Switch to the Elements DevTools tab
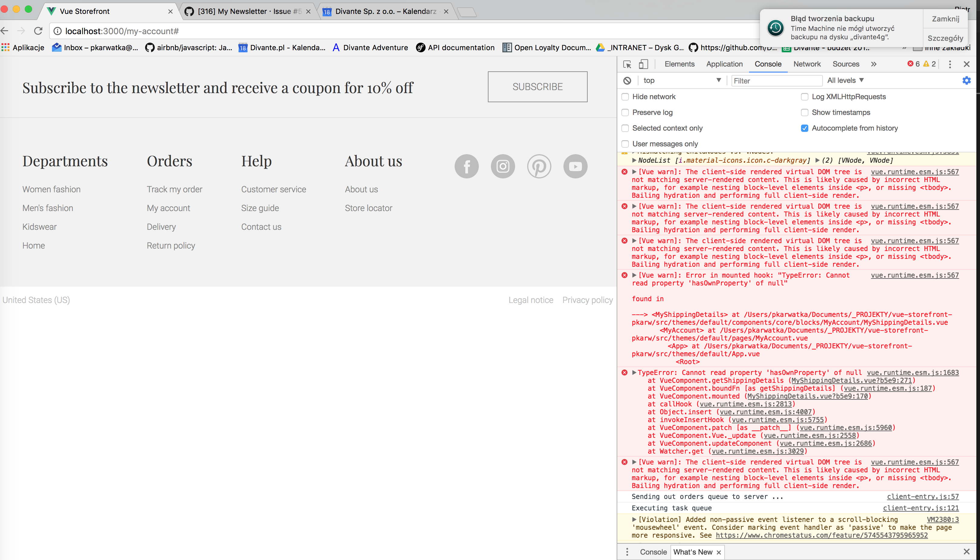 [679, 64]
